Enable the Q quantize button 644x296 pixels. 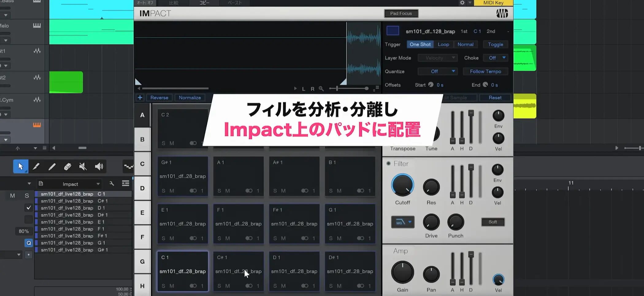click(29, 243)
